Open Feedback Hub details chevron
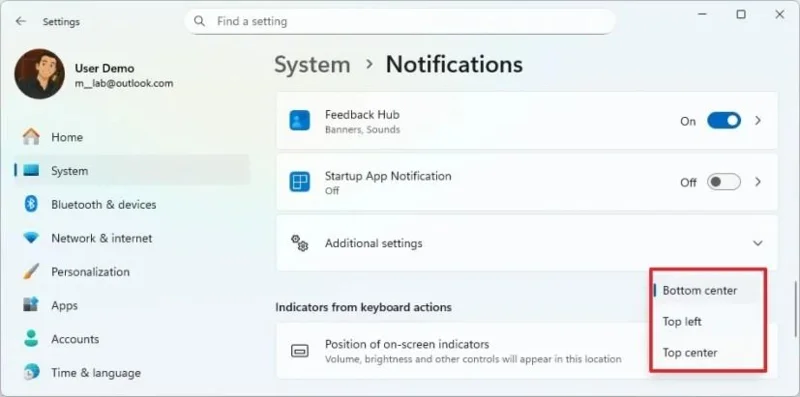 pyautogui.click(x=758, y=121)
